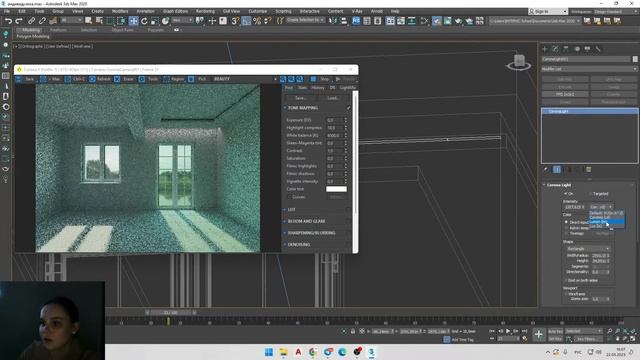Open the Rendering menu
Screen dimensions: 640x360
(x=205, y=11)
